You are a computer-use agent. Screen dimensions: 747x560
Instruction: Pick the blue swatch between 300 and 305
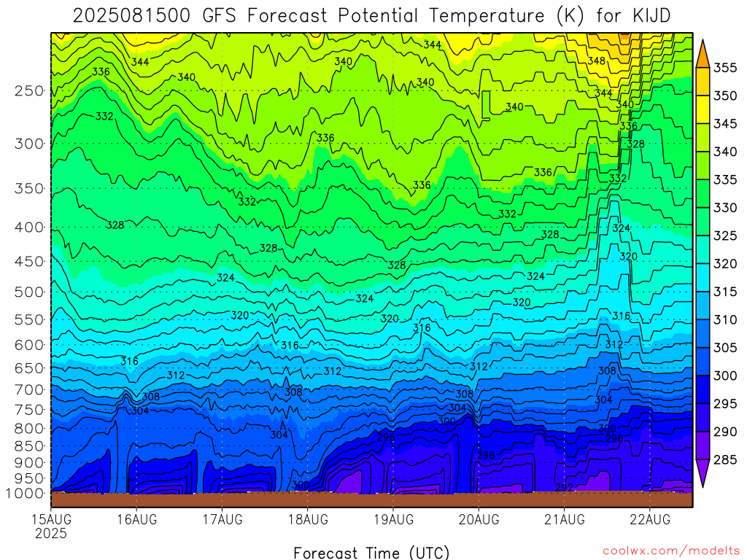703,362
